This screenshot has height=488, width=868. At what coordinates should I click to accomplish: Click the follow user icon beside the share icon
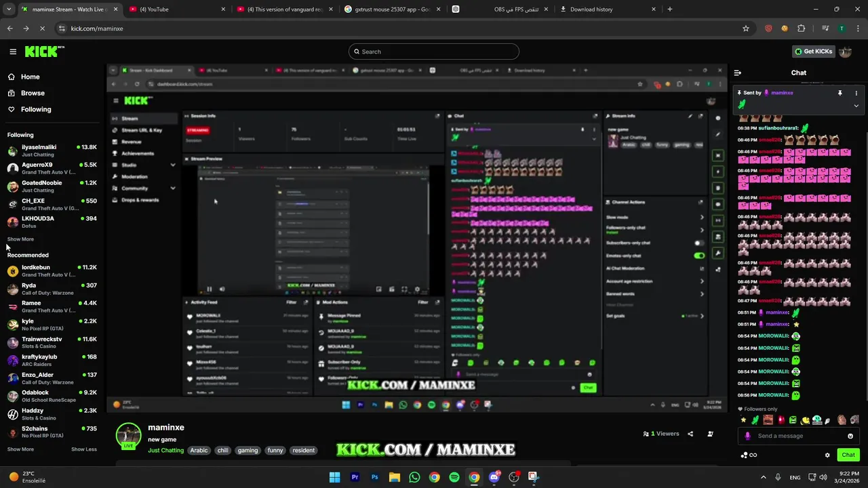tap(710, 434)
